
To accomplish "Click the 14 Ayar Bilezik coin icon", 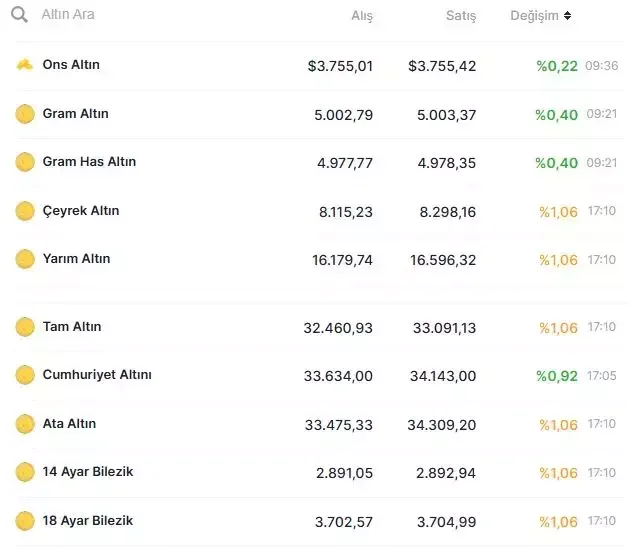I will [x=25, y=472].
